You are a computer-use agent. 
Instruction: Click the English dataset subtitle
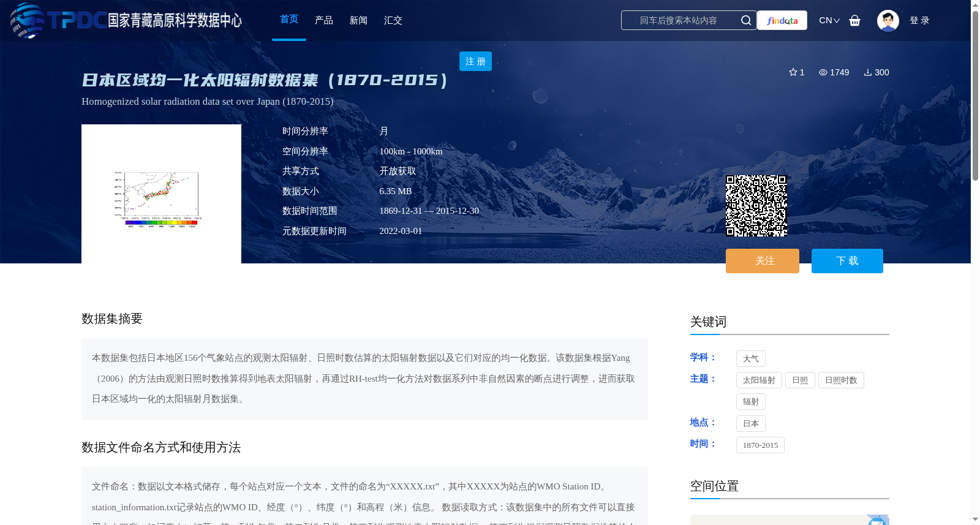208,102
